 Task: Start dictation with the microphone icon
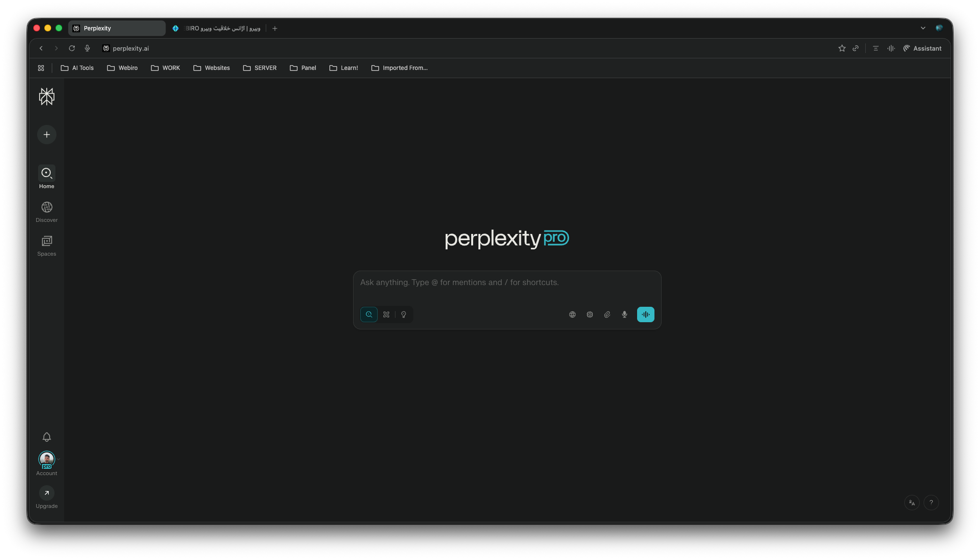pyautogui.click(x=624, y=314)
